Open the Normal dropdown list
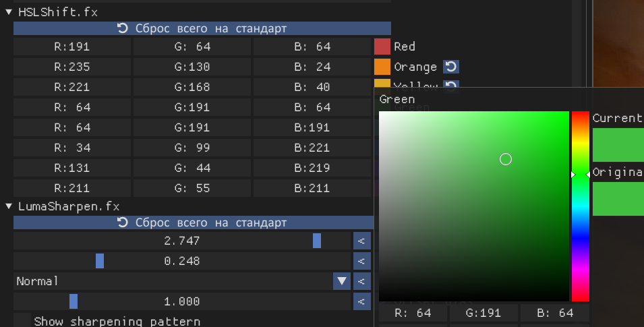This screenshot has width=644, height=327. pos(342,281)
